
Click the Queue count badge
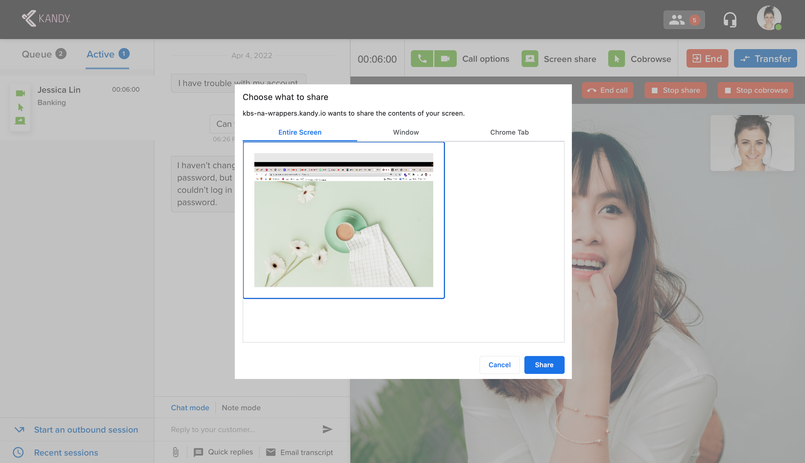(61, 53)
